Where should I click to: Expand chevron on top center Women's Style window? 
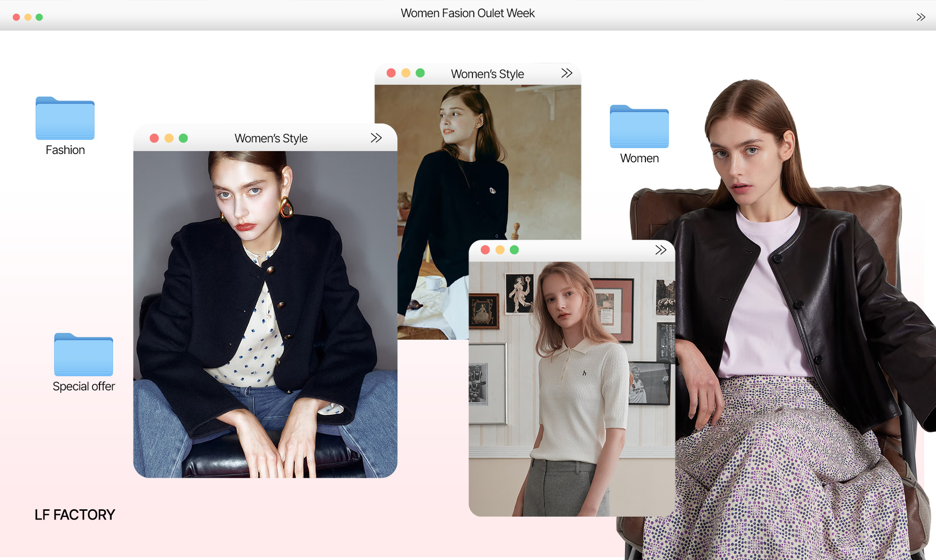click(566, 73)
